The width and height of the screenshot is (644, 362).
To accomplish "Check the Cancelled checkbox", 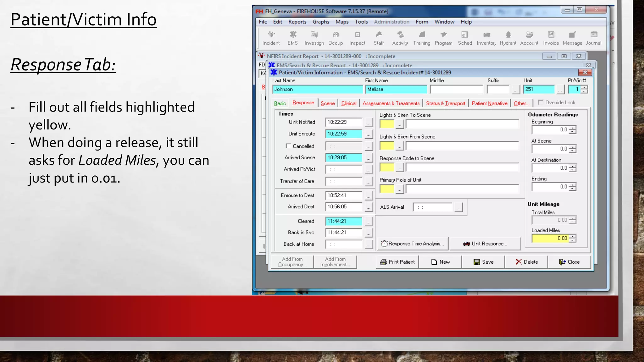I will coord(288,146).
